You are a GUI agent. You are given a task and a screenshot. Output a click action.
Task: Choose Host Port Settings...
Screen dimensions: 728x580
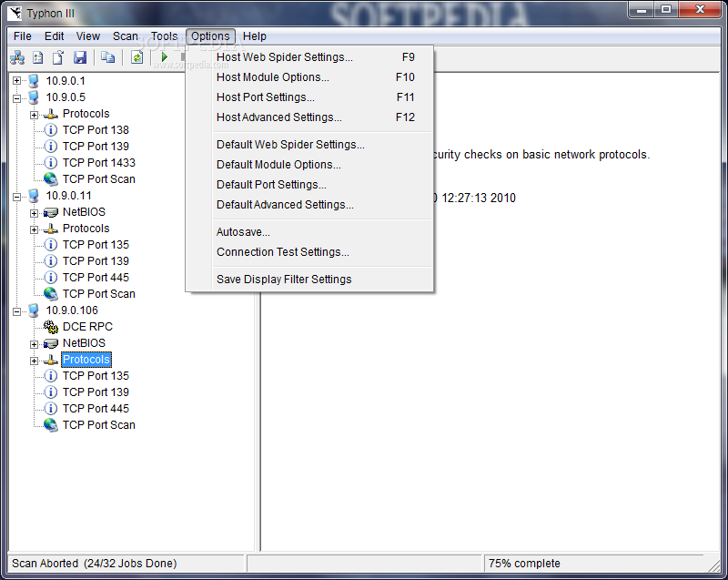click(309, 97)
